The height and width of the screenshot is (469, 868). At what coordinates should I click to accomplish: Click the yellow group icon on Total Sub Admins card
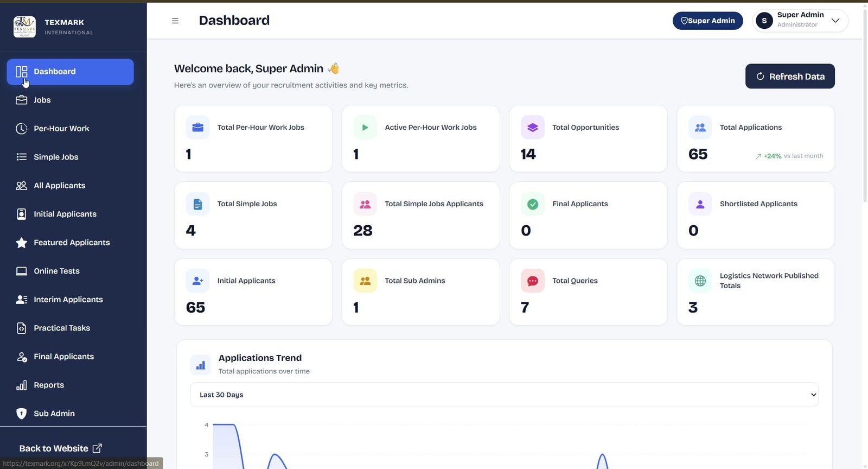click(365, 281)
